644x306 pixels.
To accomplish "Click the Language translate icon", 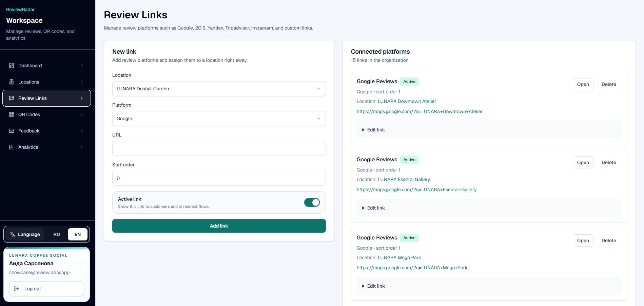I will point(13,234).
